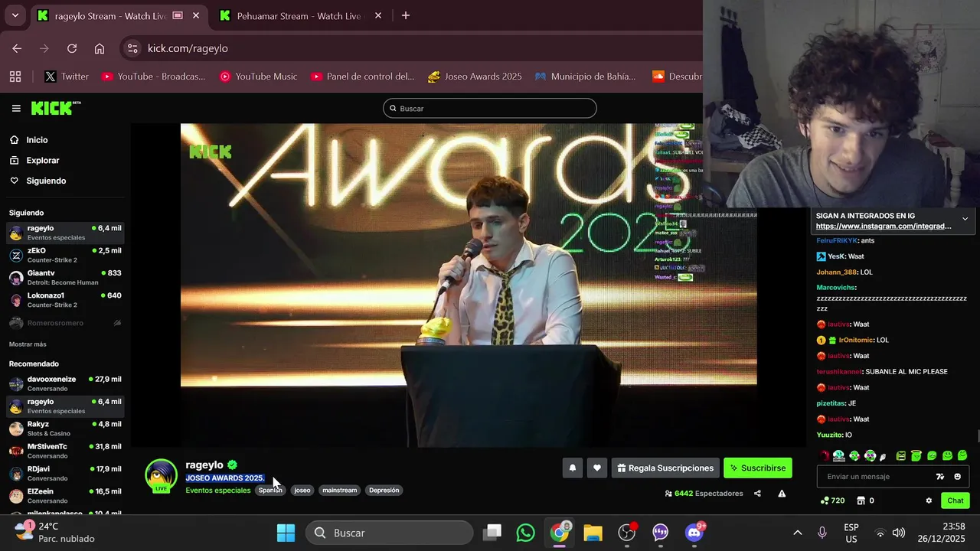Open the Kick sidebar hamburger menu
This screenshot has height=551, width=980.
[x=16, y=109]
